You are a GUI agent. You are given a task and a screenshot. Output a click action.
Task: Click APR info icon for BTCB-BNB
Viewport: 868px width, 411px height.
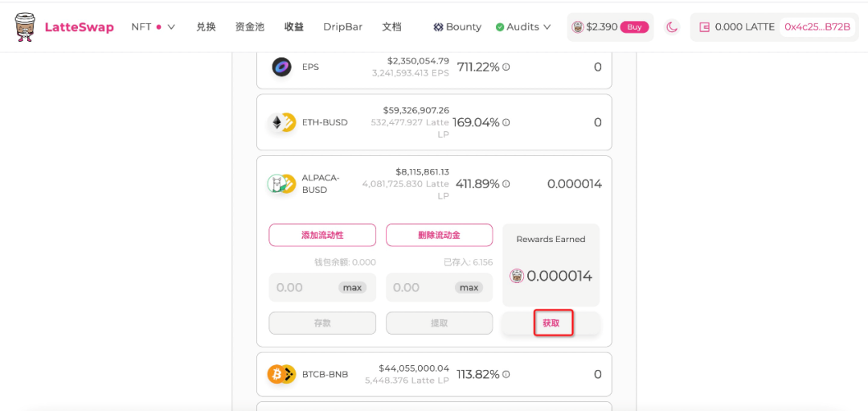[506, 374]
